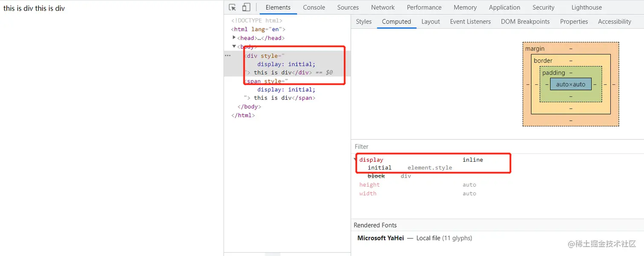This screenshot has width=644, height=256.
Task: Click the span's 'this is div</span>' line
Action: tap(280, 98)
